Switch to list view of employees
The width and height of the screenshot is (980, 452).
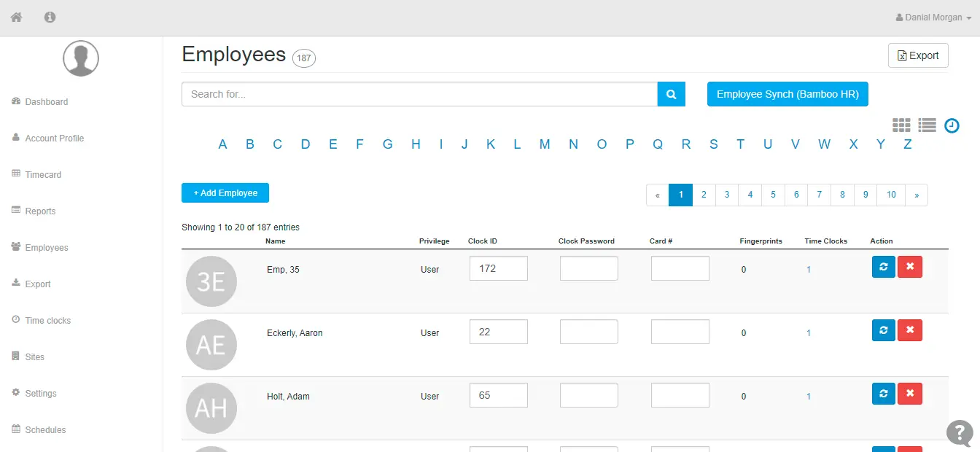(x=927, y=125)
